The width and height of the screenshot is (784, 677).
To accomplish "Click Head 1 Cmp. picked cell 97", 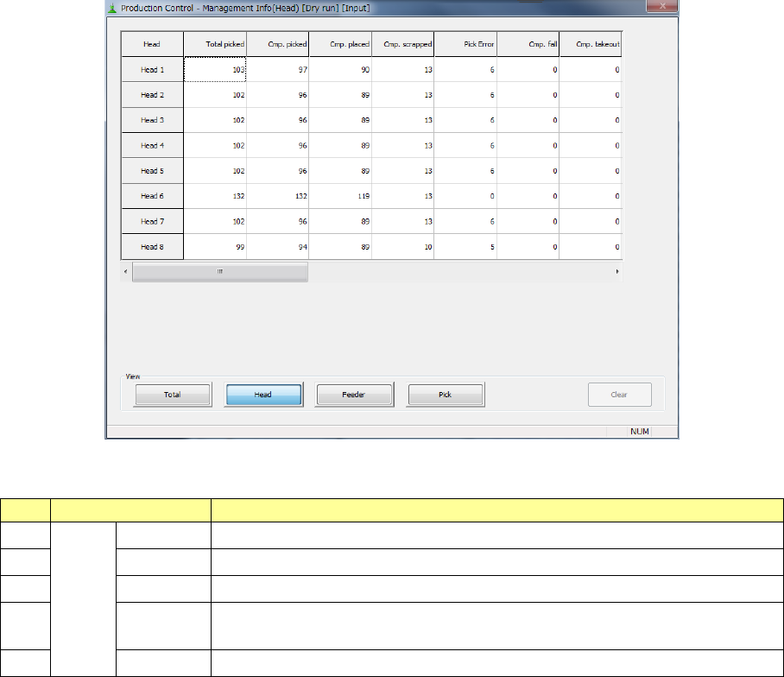I will pos(277,69).
